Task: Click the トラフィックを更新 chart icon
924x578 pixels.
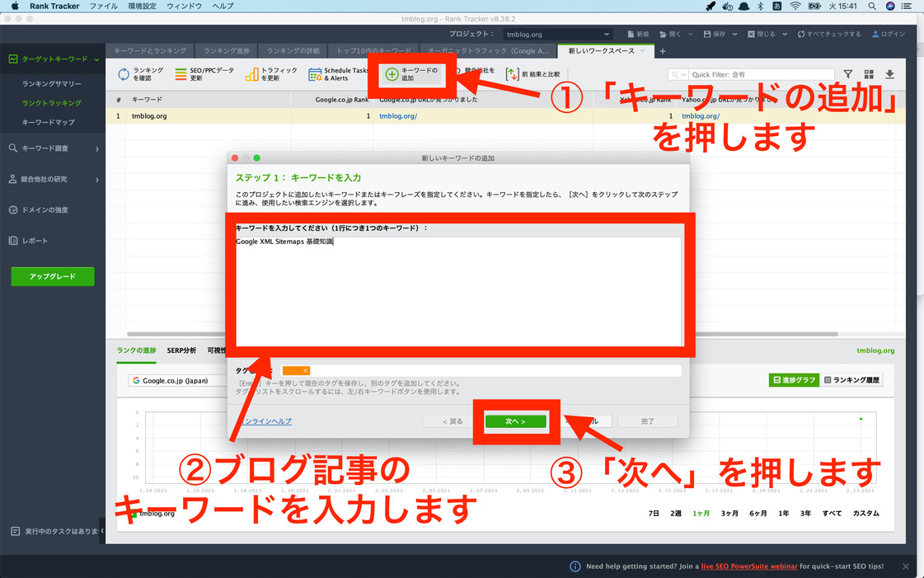Action: point(251,74)
